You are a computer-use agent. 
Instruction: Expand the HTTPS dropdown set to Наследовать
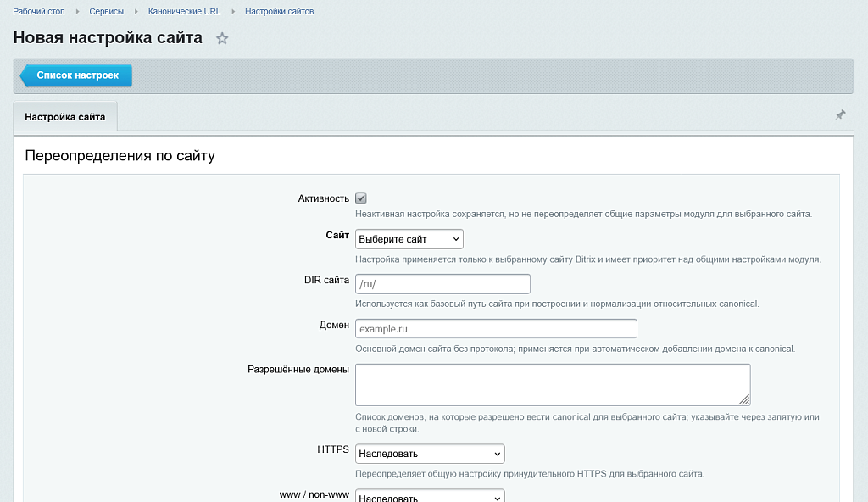click(x=430, y=453)
